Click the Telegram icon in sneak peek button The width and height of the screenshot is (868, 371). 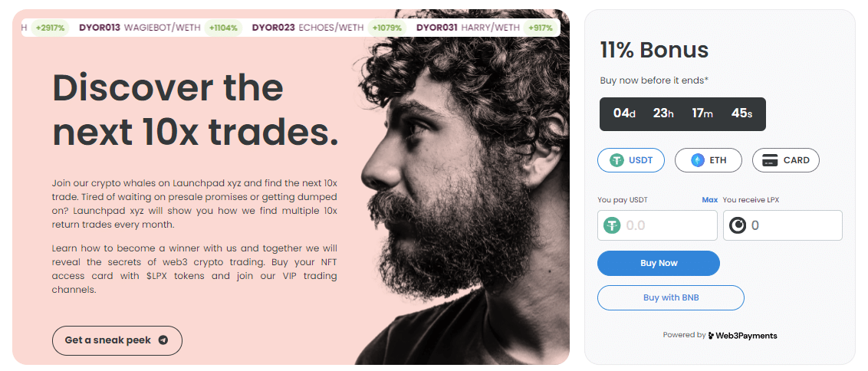[x=163, y=340]
